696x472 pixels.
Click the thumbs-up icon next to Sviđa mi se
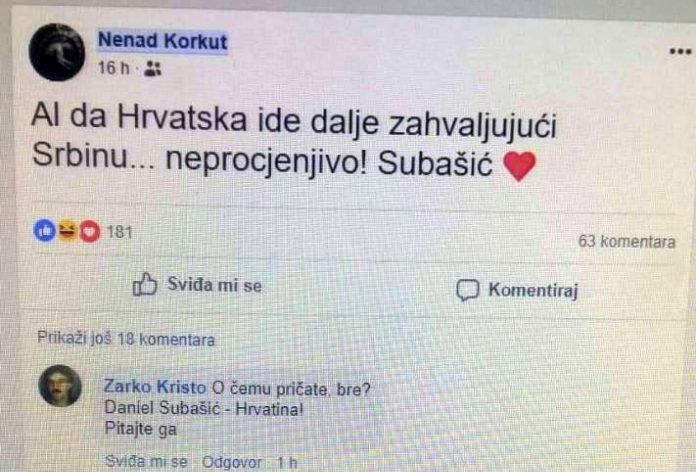tap(145, 284)
